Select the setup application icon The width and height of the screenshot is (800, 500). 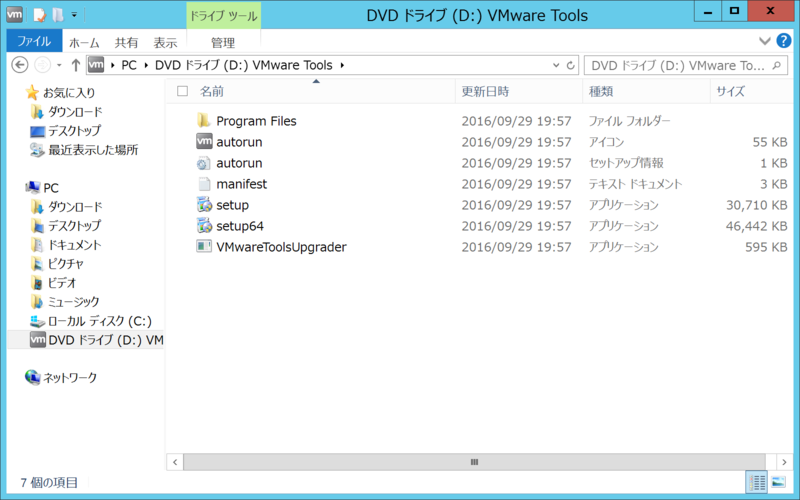204,205
